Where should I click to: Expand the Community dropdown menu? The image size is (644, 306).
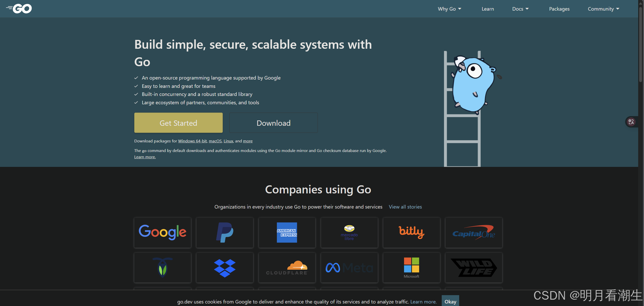pos(604,9)
